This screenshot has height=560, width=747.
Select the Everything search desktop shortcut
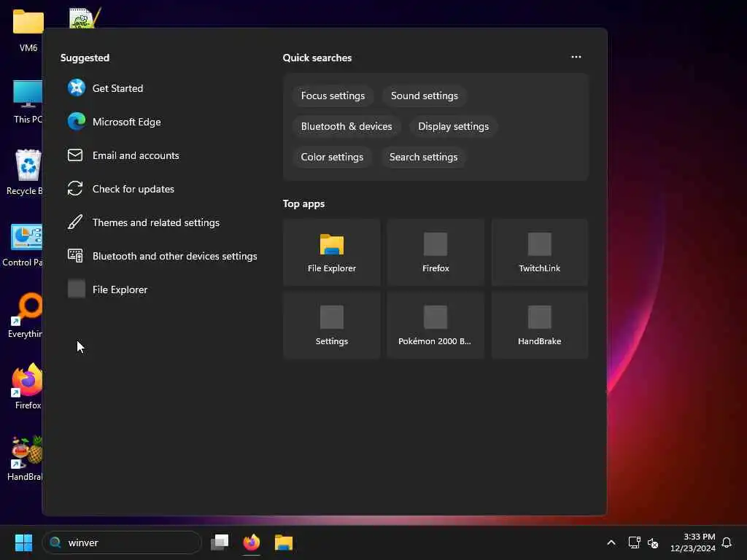(x=26, y=315)
